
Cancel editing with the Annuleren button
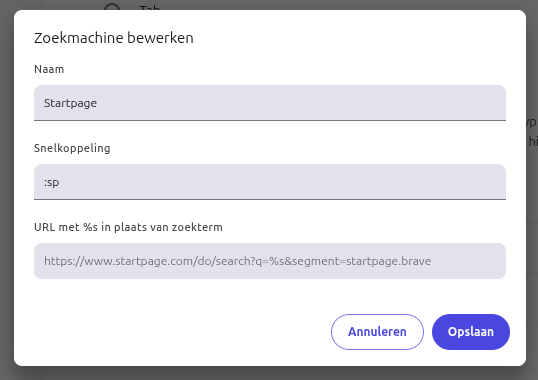[x=377, y=332]
